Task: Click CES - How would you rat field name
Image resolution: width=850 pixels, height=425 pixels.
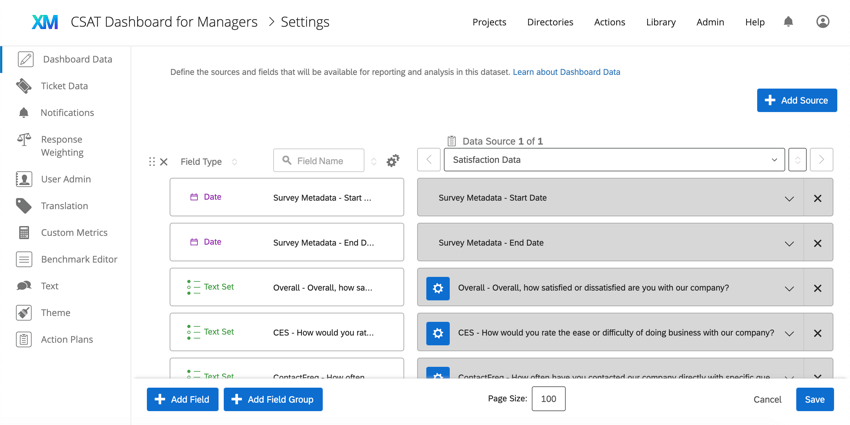Action: pyautogui.click(x=324, y=333)
